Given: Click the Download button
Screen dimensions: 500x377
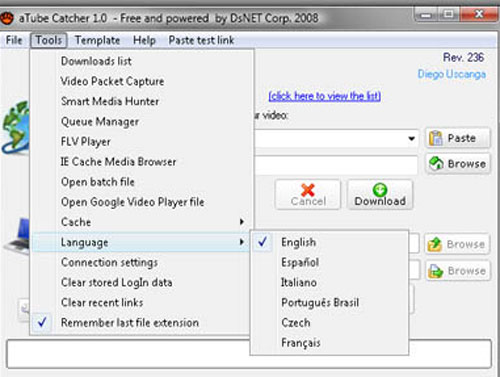Looking at the screenshot, I should [380, 195].
